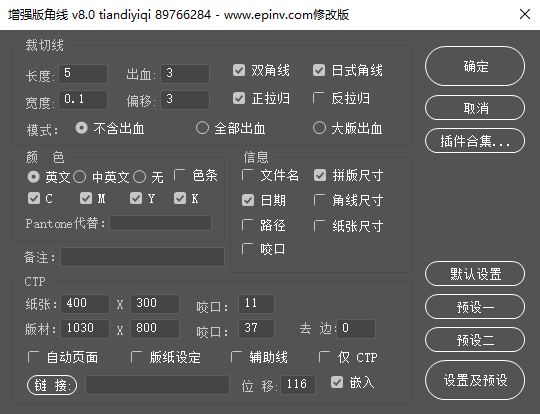The image size is (540, 414).
Task: Click the 链接 button
Action: [52, 385]
